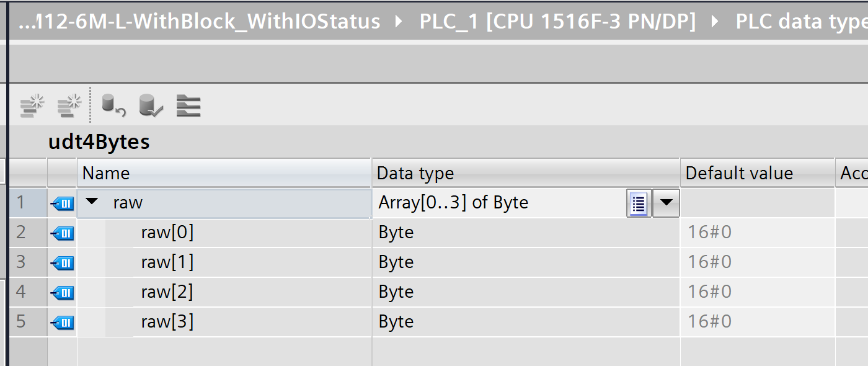Viewport: 868px width, 366px height.
Task: Click the Add row toolbar icon
Action: tap(69, 105)
